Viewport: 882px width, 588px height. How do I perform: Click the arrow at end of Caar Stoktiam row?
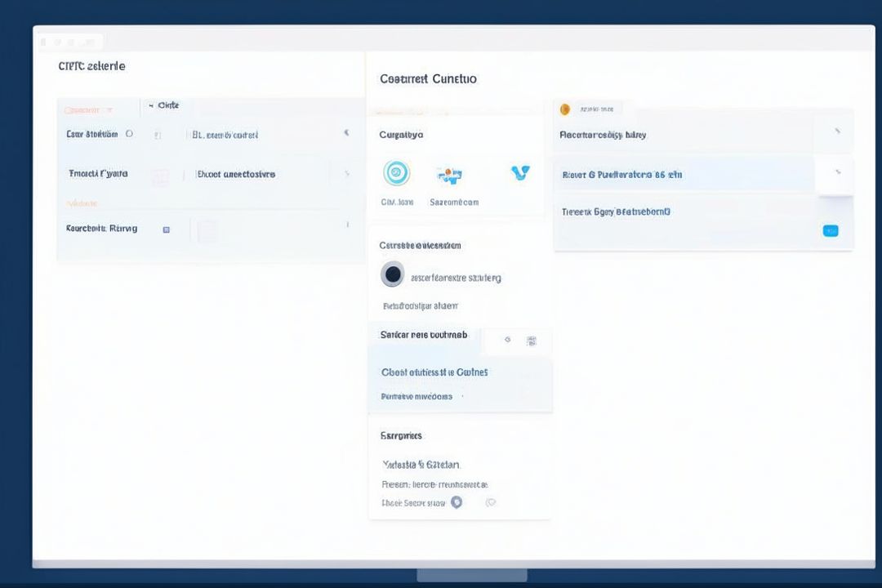point(346,132)
